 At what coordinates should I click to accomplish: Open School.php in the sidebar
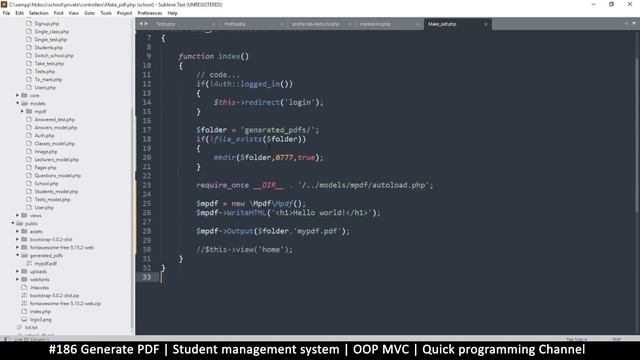(46, 184)
